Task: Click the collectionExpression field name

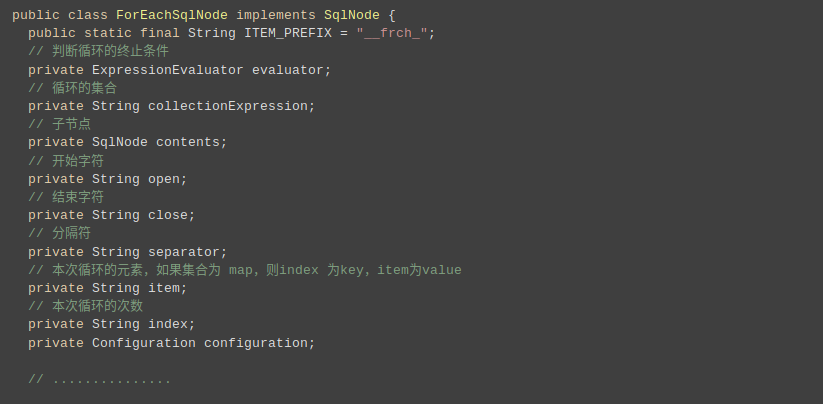Action: (228, 107)
